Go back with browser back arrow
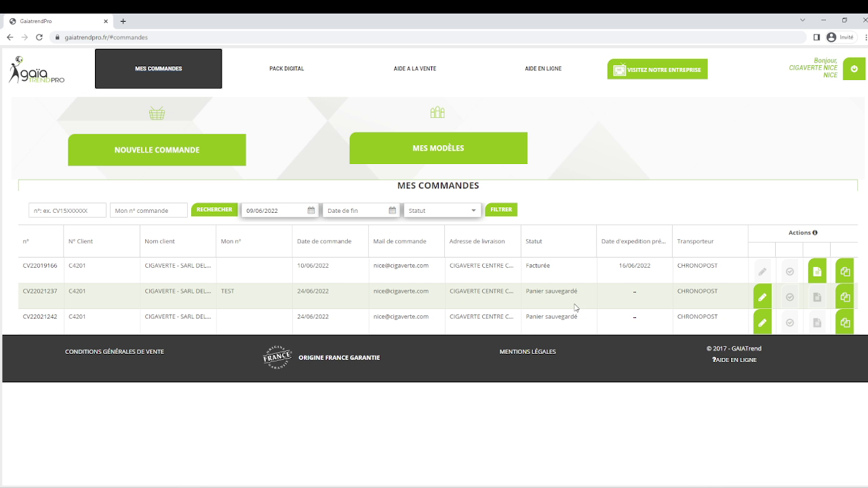 click(9, 37)
